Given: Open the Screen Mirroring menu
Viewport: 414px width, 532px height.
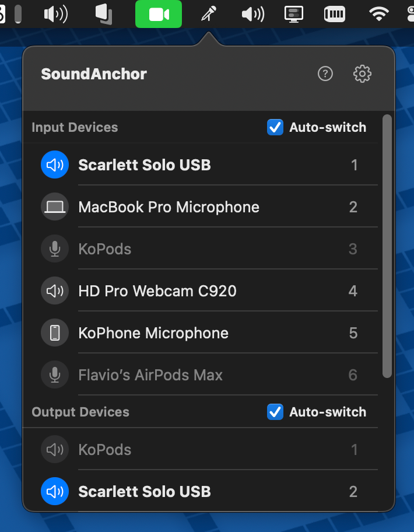Looking at the screenshot, I should [293, 14].
